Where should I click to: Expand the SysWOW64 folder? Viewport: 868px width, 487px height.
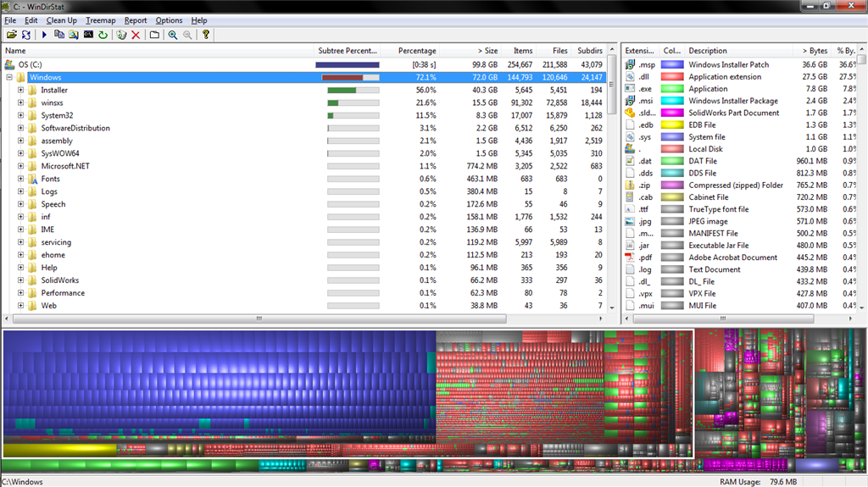coord(20,153)
